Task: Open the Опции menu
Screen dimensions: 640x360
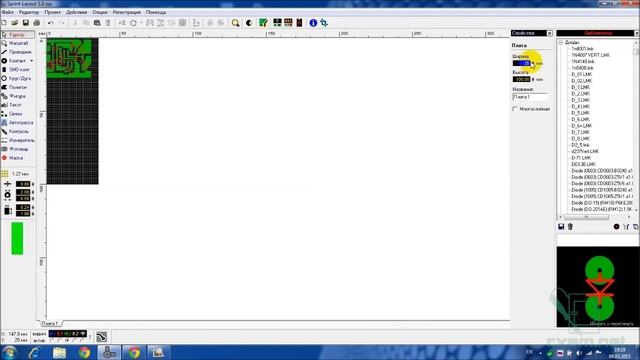Action: [x=100, y=12]
